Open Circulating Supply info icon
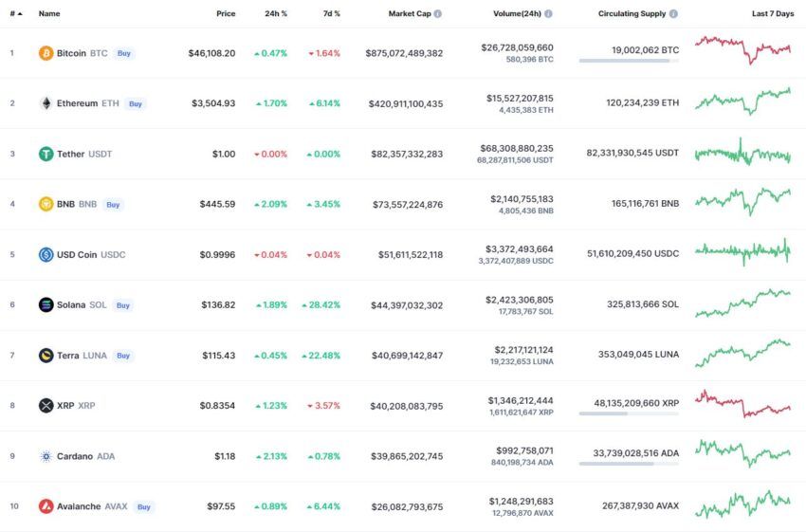The height and width of the screenshot is (532, 806). point(673,14)
